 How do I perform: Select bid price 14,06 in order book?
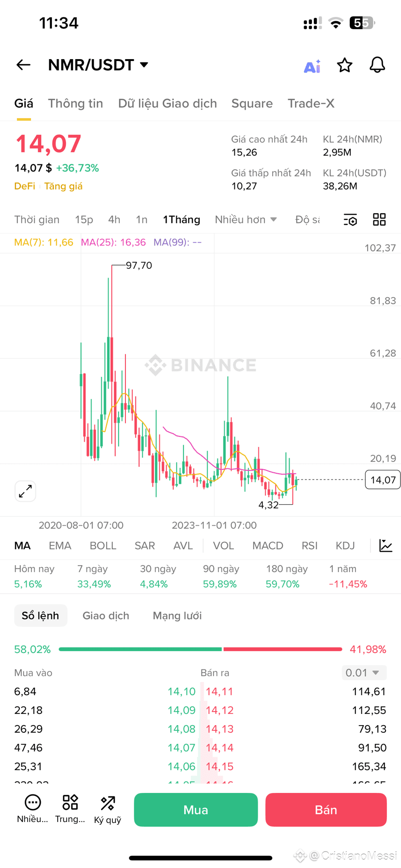182,767
